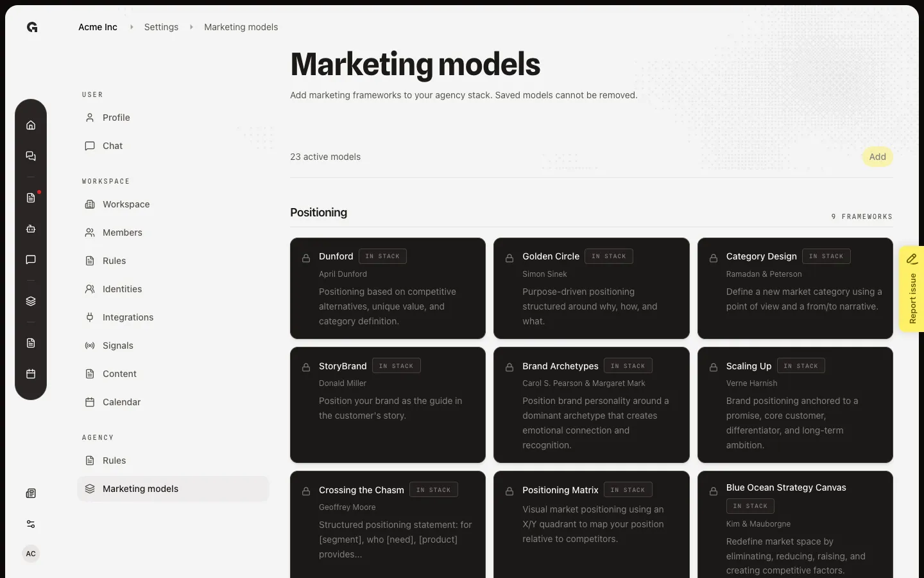Select the Brand Archetypes framework card

pos(592,405)
